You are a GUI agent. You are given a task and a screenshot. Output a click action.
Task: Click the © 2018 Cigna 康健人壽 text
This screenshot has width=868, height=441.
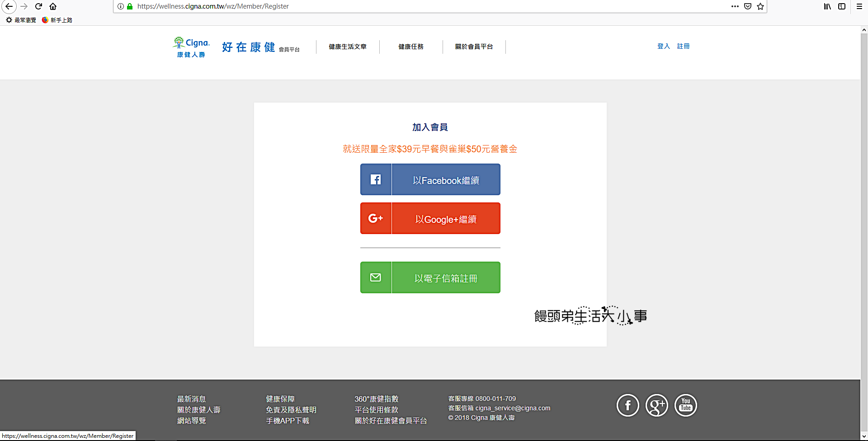(x=481, y=418)
